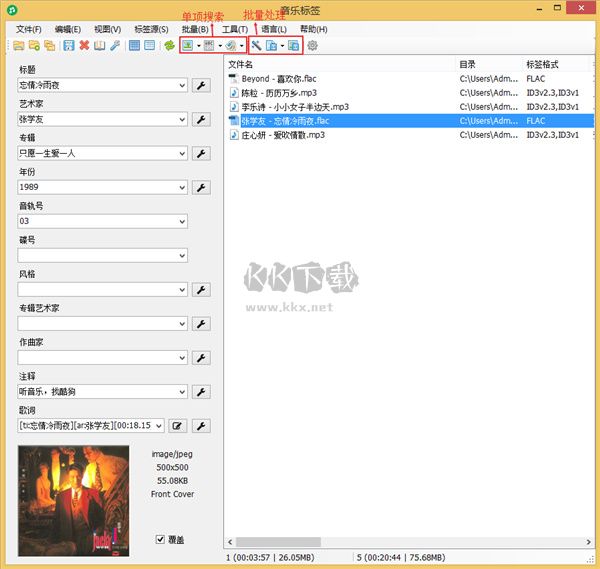This screenshot has width=600, height=569.
Task: Open the 标签源(S) menu
Action: point(151,29)
